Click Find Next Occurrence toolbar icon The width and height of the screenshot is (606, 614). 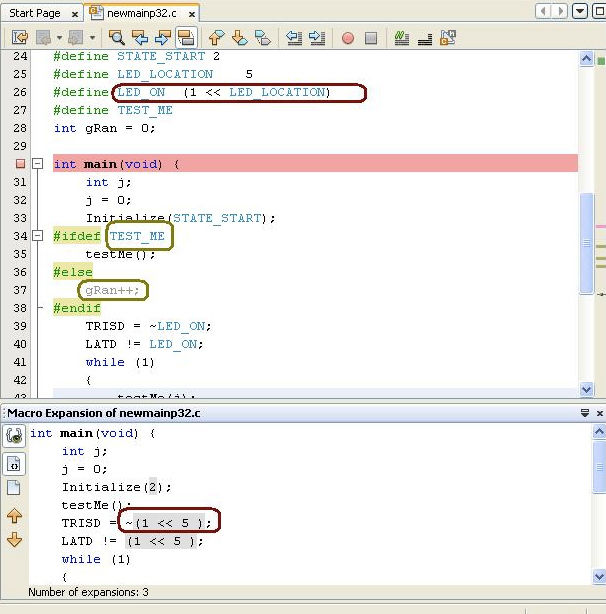click(x=162, y=38)
